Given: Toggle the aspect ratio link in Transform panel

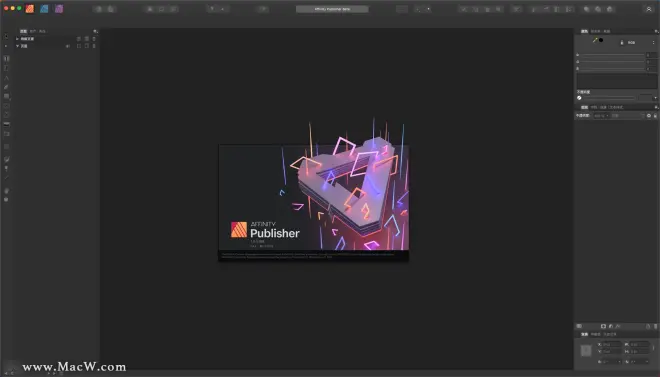Looking at the screenshot, I should tap(653, 348).
